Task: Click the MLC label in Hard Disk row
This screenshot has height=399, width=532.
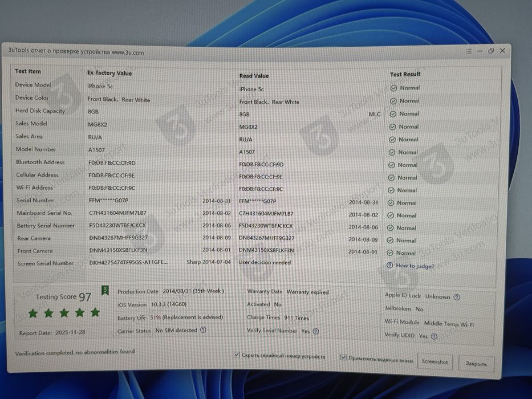Action: pyautogui.click(x=375, y=114)
